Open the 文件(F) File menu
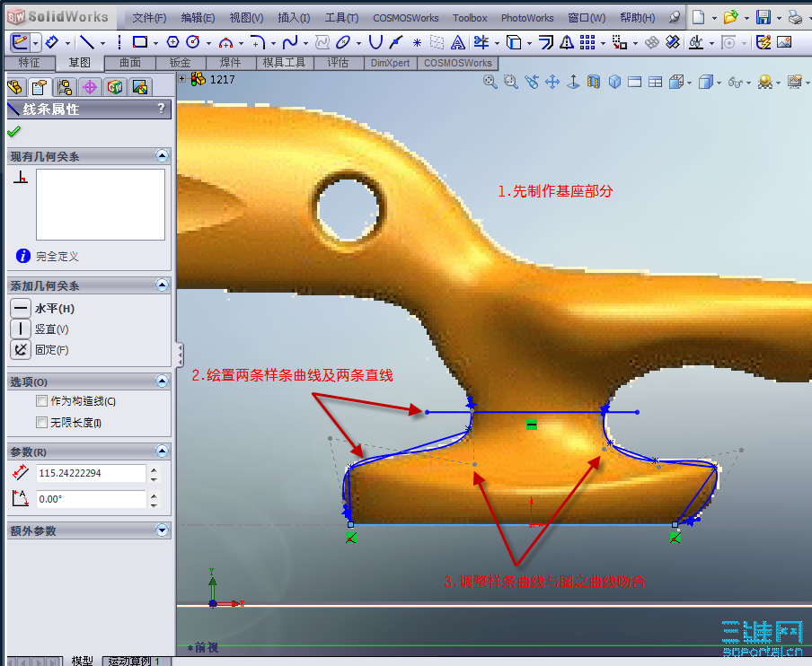 (149, 18)
